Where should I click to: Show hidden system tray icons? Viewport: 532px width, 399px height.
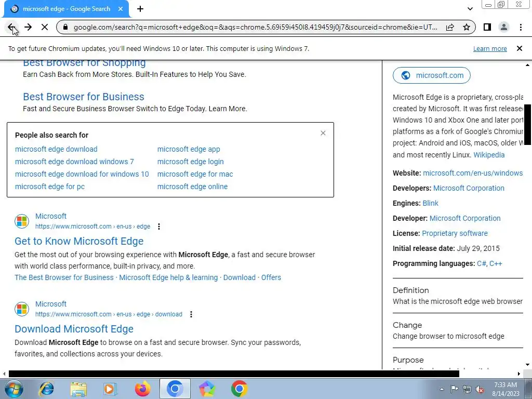[x=442, y=389]
